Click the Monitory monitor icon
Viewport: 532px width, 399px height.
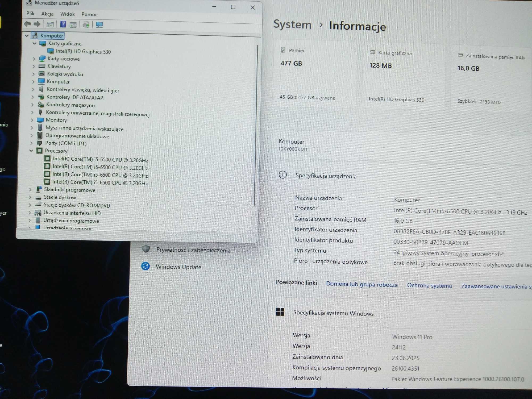coord(40,120)
